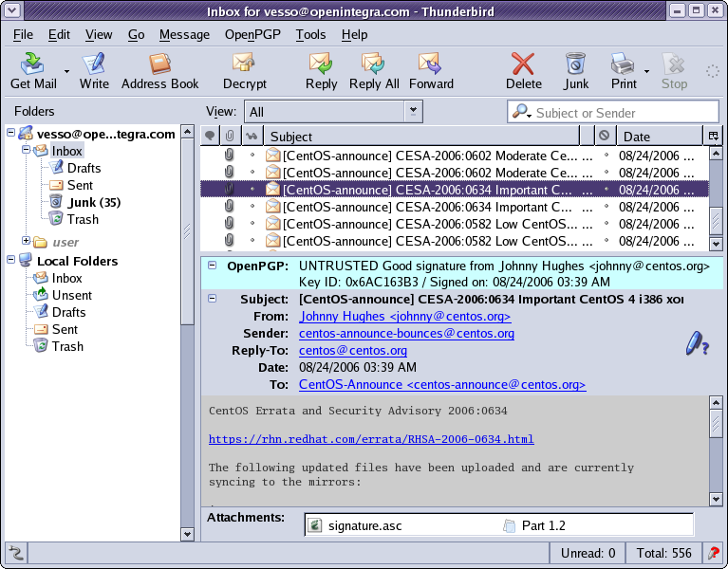
Task: Open the Get Mail dropdown arrow
Action: pyautogui.click(x=66, y=71)
